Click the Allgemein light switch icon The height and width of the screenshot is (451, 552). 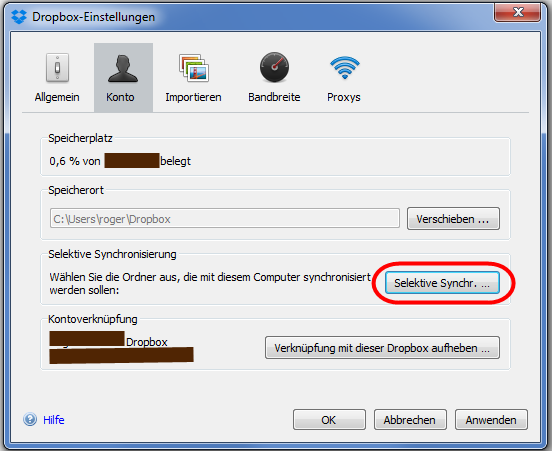(x=57, y=68)
